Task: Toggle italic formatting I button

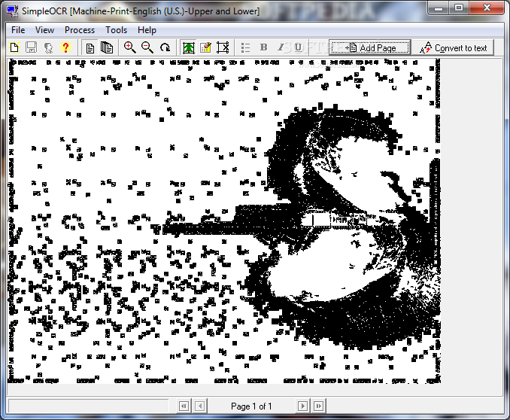Action: 281,47
